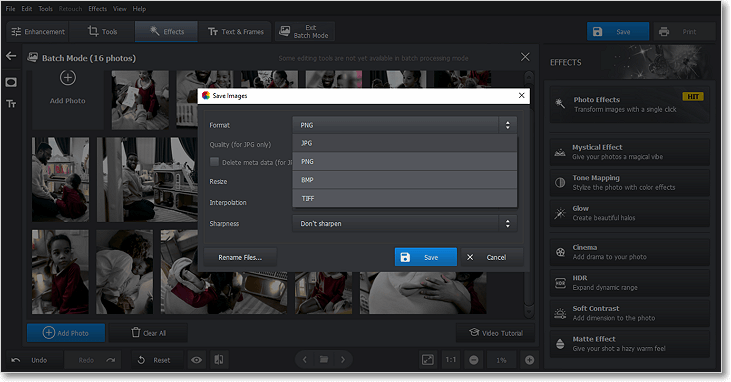This screenshot has width=731, height=382.
Task: Open the View menu
Action: pos(120,8)
